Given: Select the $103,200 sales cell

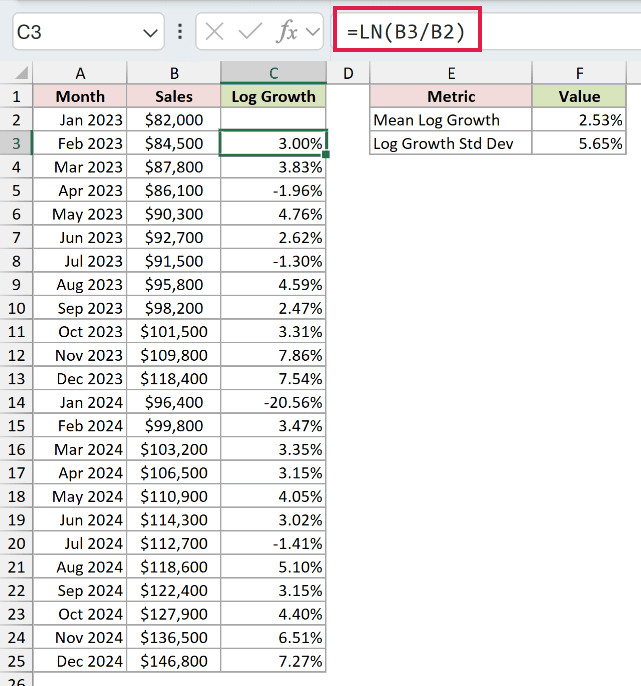Looking at the screenshot, I should pyautogui.click(x=174, y=449).
